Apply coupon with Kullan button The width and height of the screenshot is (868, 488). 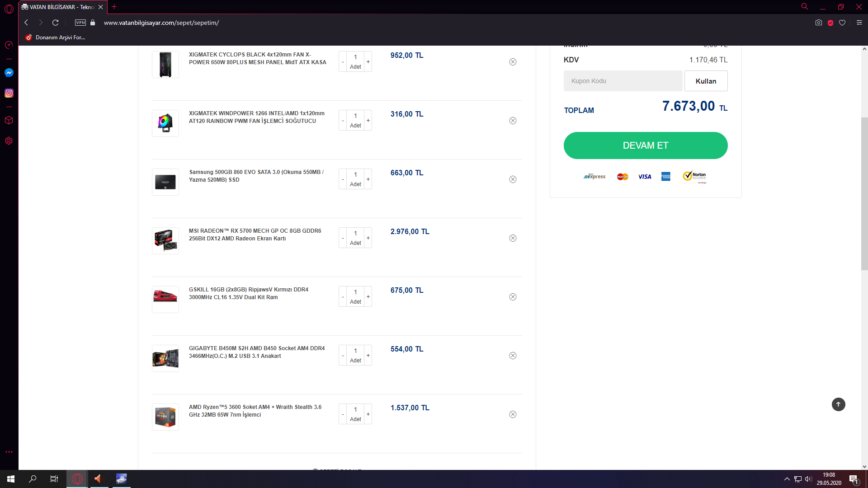(706, 81)
